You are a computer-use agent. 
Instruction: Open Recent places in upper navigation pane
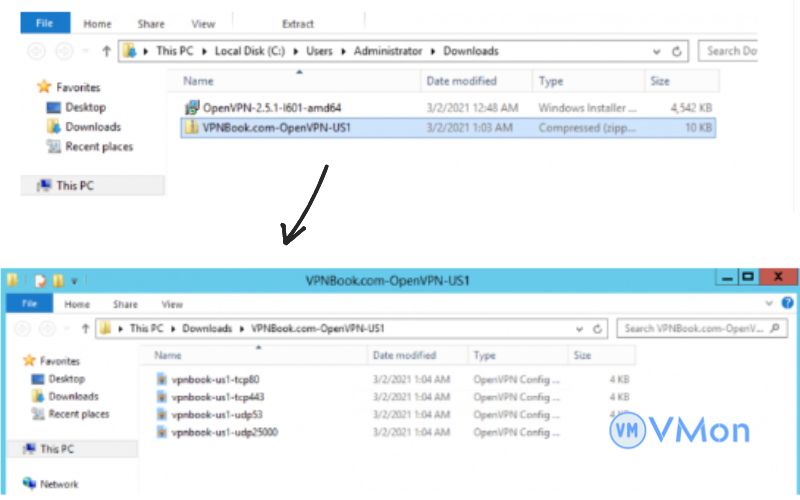tap(99, 147)
